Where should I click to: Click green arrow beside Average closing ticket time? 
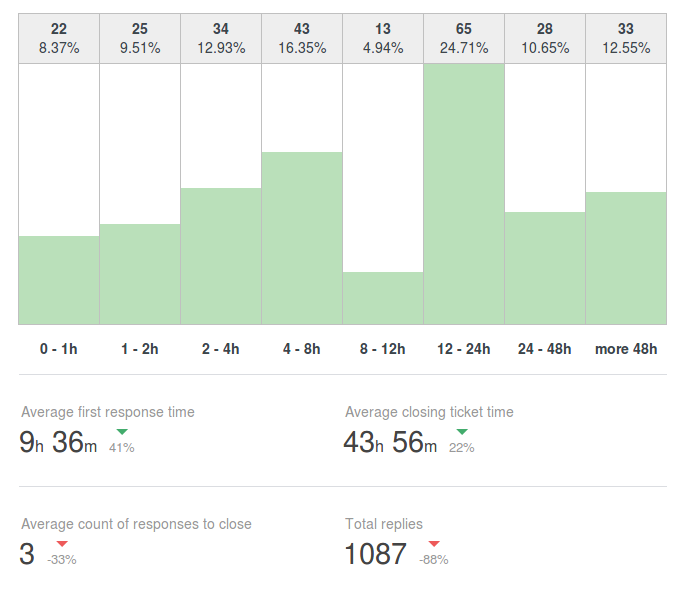pyautogui.click(x=461, y=432)
